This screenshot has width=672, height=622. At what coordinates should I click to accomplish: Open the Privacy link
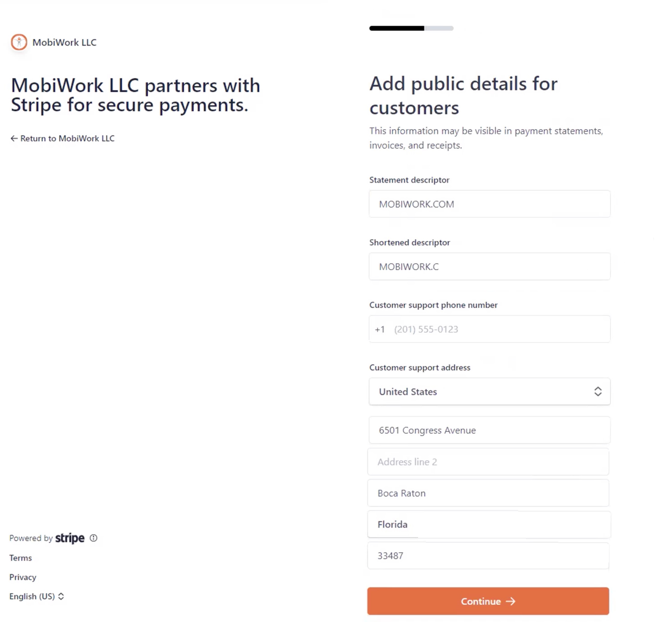[22, 577]
